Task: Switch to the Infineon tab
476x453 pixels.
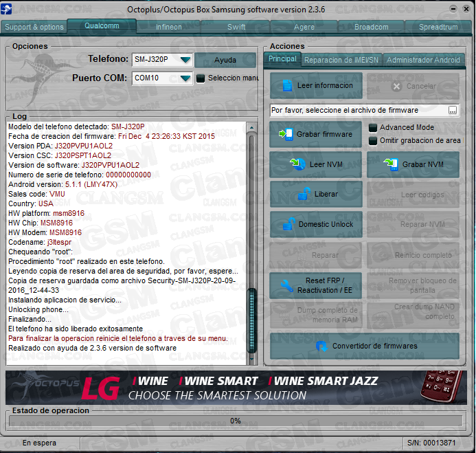Action: pos(169,27)
